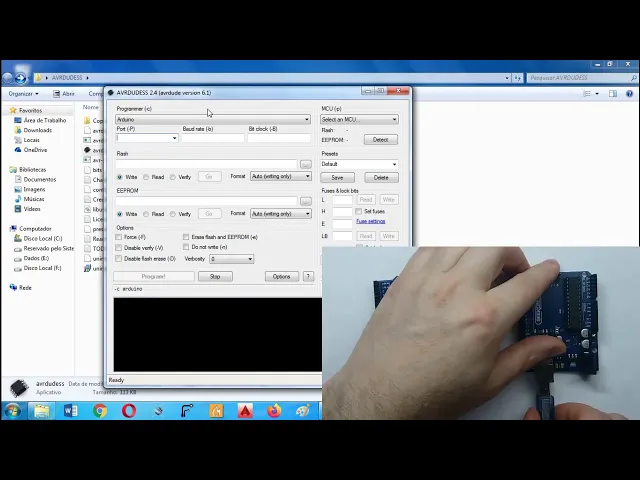Select Flash Read radio button
The image size is (640, 480).
(x=146, y=177)
